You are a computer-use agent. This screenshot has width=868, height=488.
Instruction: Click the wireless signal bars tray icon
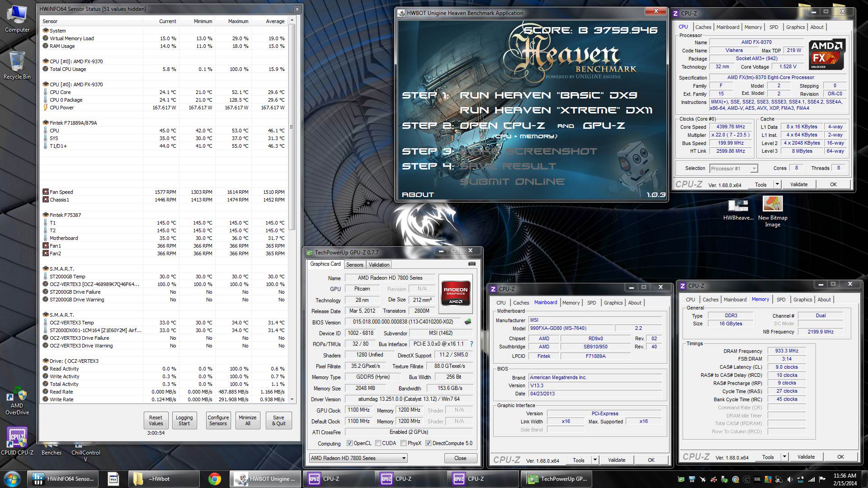point(811,479)
